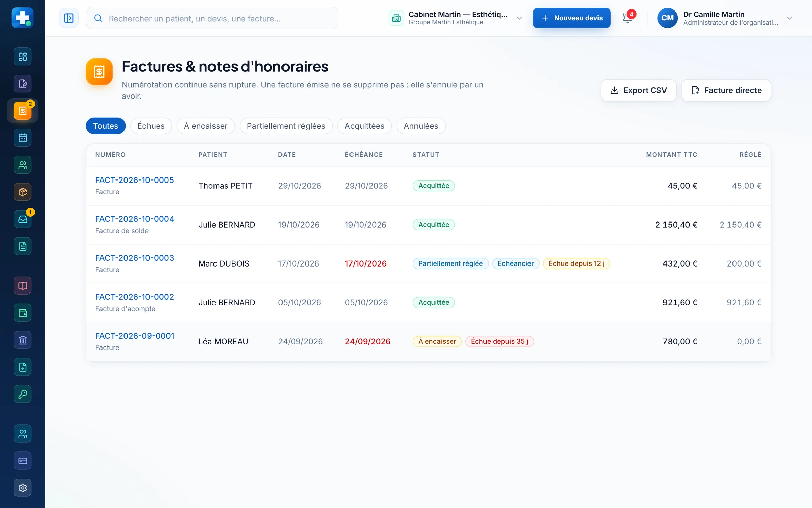Select the Toutes filter tab
812x508 pixels.
point(106,126)
